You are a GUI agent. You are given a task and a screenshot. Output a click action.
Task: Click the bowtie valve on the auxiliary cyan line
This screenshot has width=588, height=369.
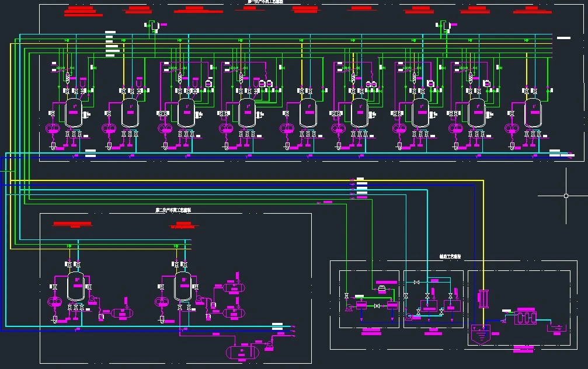click(x=416, y=283)
